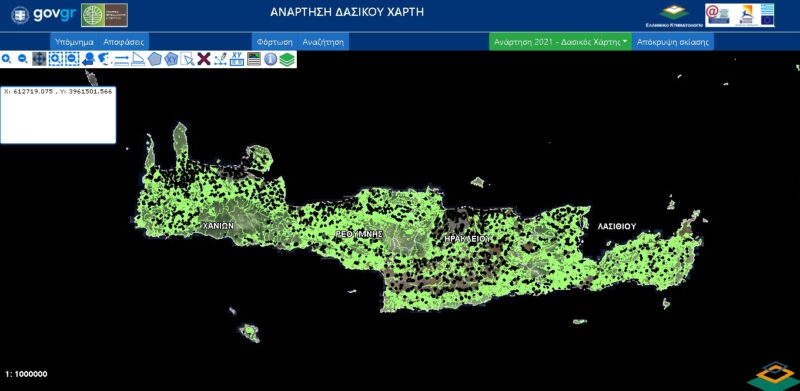Open the Αποφάσεις menu

pos(123,41)
